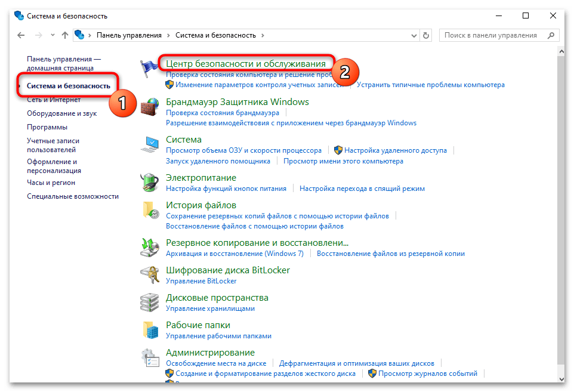Click 'Настройка перехода в спящий режим' link
574x392 pixels.
pyautogui.click(x=362, y=189)
